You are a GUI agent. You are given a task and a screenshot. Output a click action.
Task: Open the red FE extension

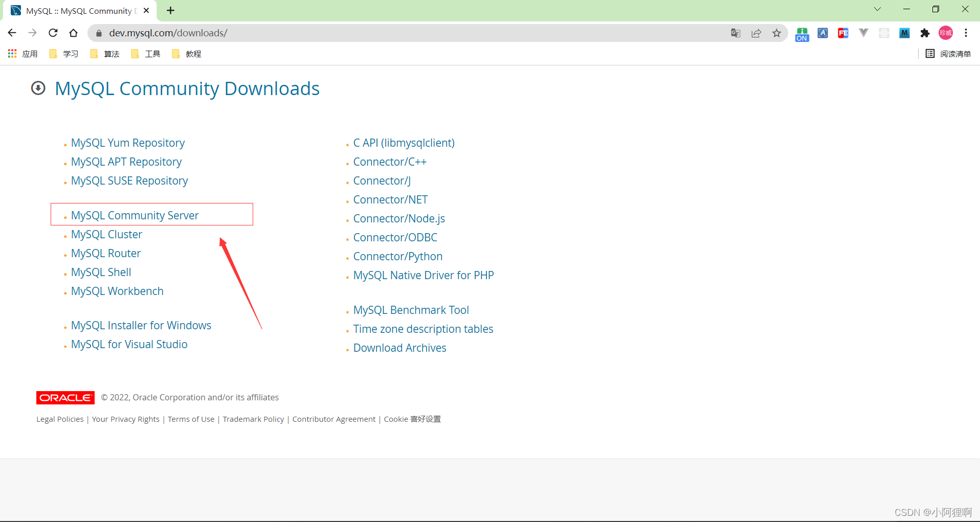(x=843, y=33)
